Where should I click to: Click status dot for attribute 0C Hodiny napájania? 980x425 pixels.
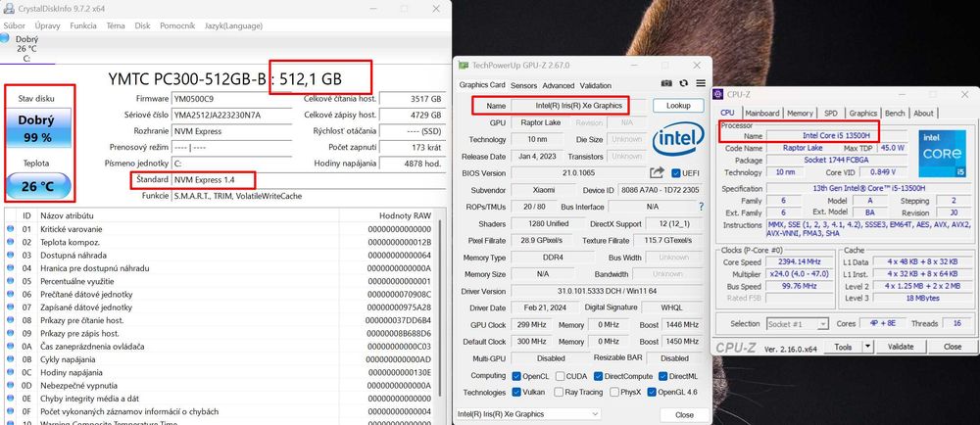10,372
